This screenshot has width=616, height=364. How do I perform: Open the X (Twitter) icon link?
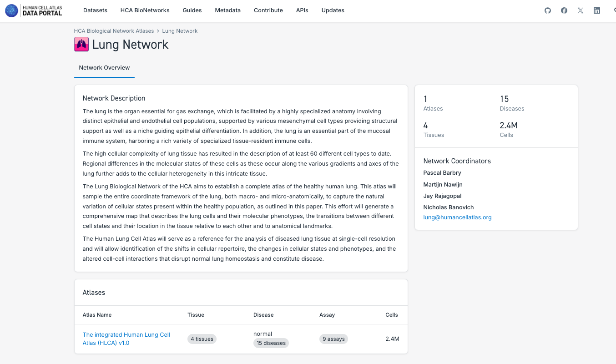[581, 10]
